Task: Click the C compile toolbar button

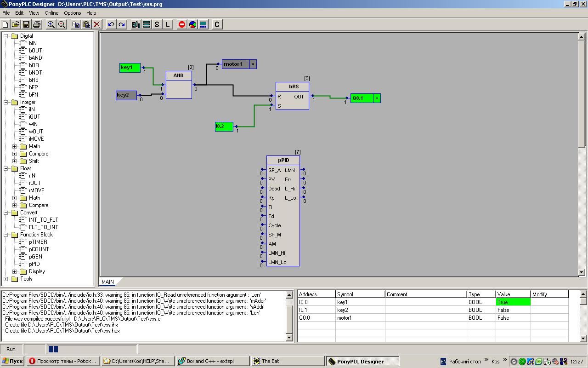Action: 217,24
